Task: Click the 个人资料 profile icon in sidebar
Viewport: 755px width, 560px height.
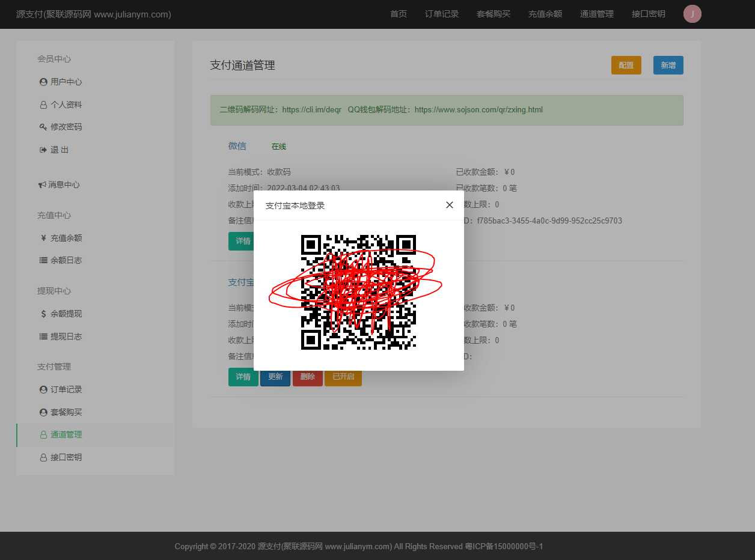Action: pos(43,105)
